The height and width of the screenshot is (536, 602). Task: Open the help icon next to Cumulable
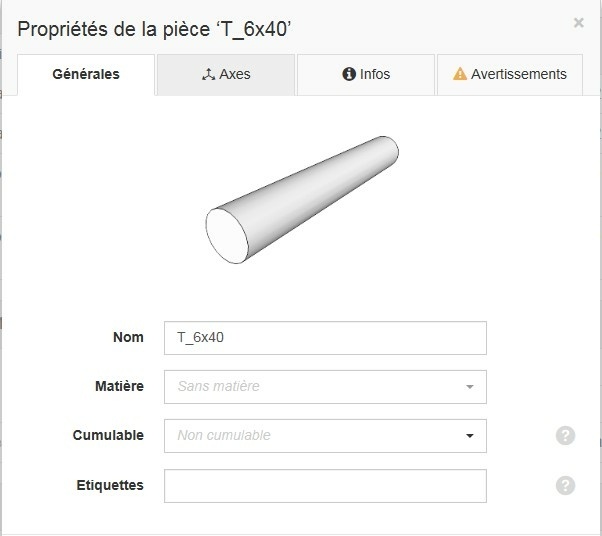click(x=565, y=435)
